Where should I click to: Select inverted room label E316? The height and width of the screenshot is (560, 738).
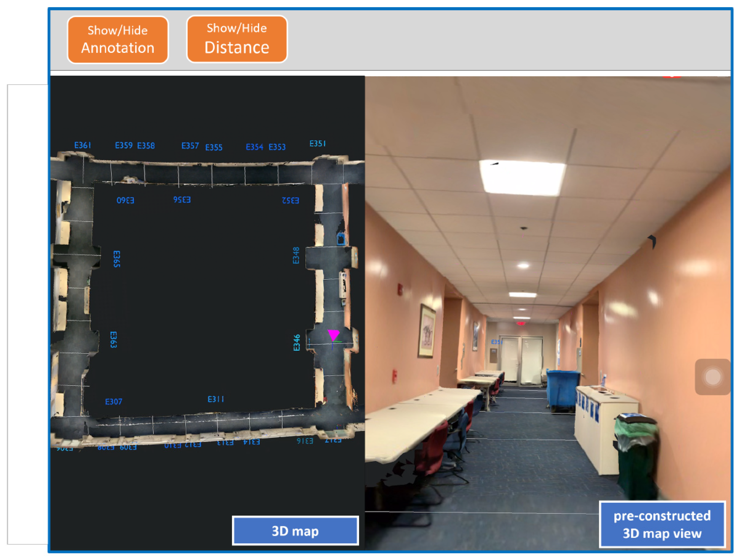[305, 441]
